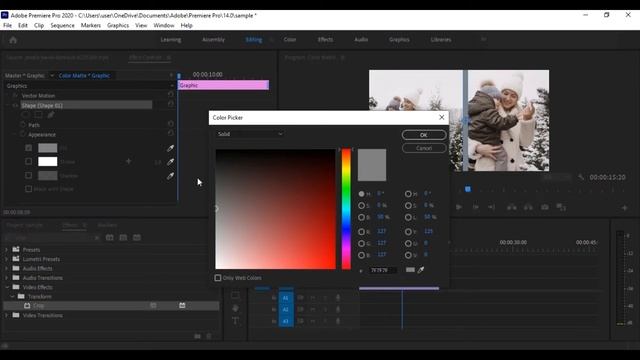Select the Type tool in tools panel
The image size is (640, 360).
pyautogui.click(x=236, y=320)
